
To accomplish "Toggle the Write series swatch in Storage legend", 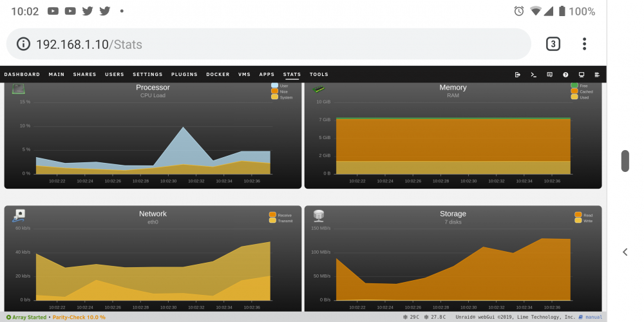I will (578, 220).
